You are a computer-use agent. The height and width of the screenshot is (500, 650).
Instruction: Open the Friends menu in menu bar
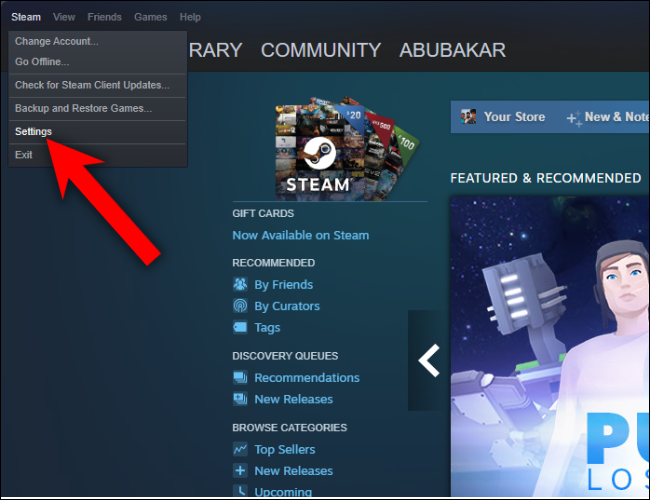pyautogui.click(x=104, y=17)
